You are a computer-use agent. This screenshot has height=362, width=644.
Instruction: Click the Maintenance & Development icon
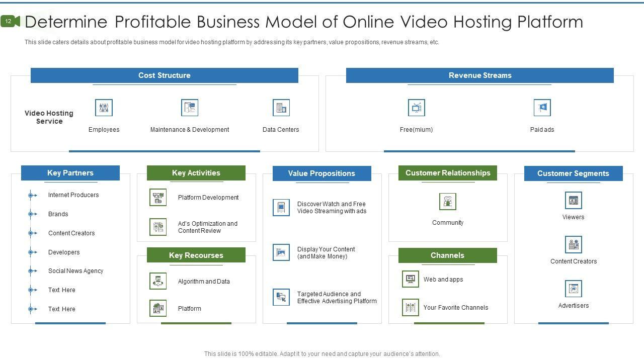(190, 108)
